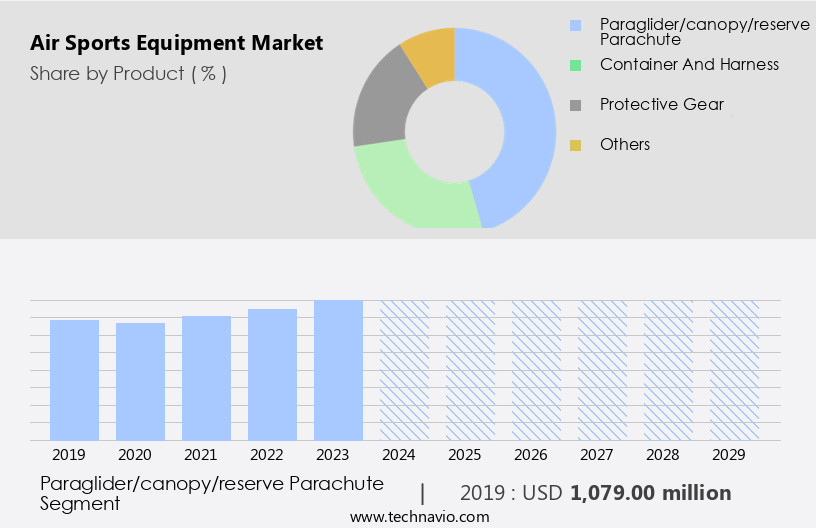Click the hatched 2024 forecast bar
816x528 pixels.
[x=404, y=370]
